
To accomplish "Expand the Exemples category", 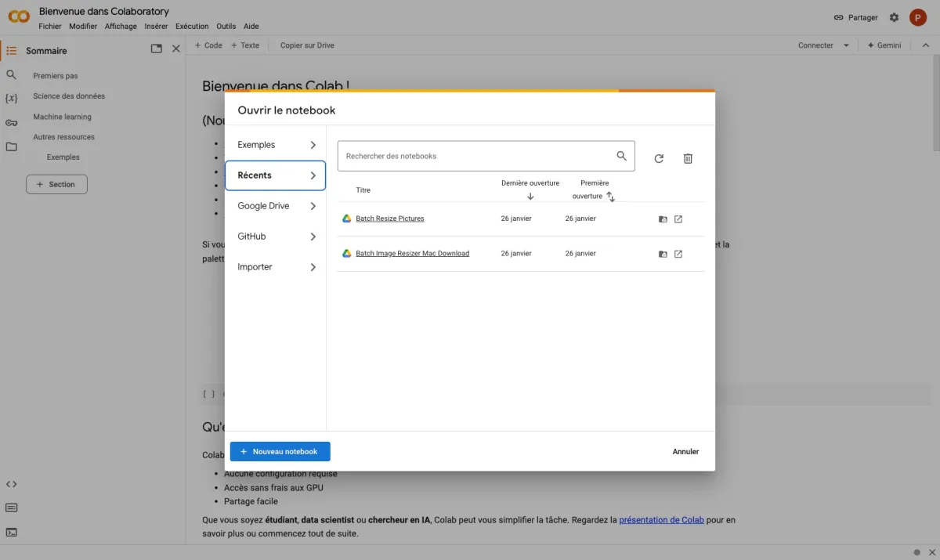I will 275,145.
